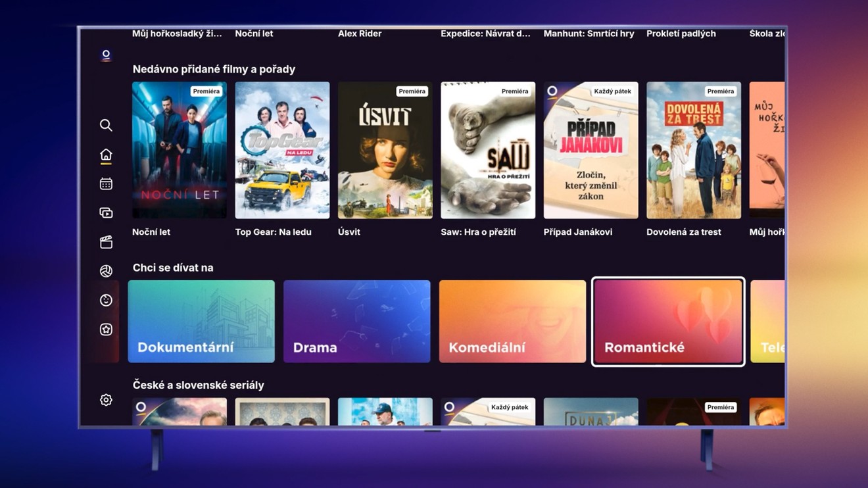Screen dimensions: 868x488
Task: Choose the Dokumentární genre tile
Action: (201, 322)
